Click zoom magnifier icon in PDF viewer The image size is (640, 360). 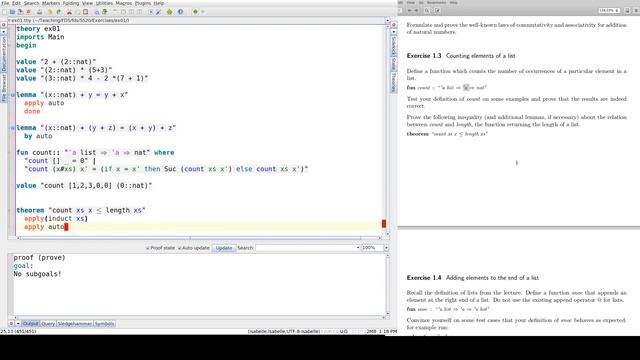click(427, 10)
